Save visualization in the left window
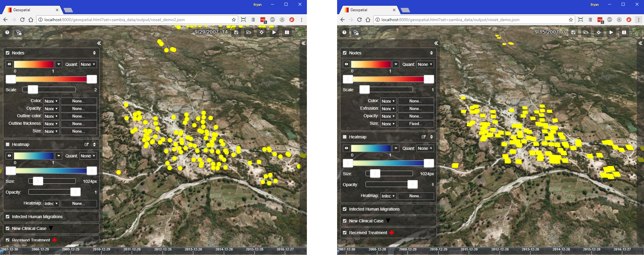 coord(236,32)
